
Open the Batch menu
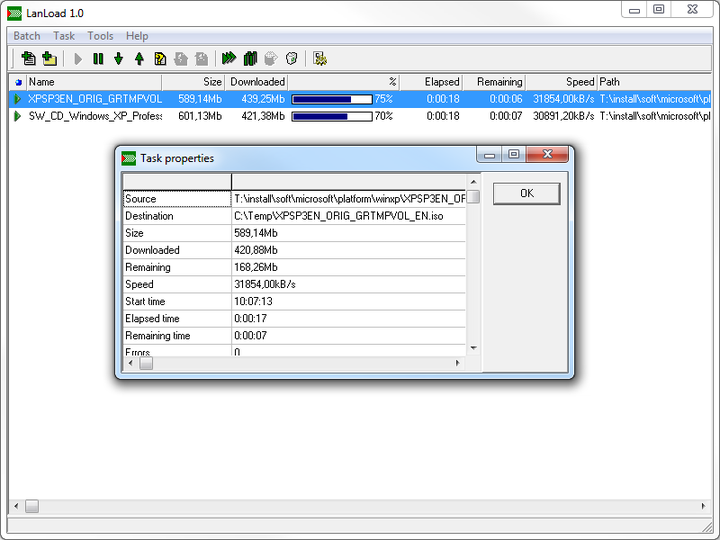click(27, 36)
